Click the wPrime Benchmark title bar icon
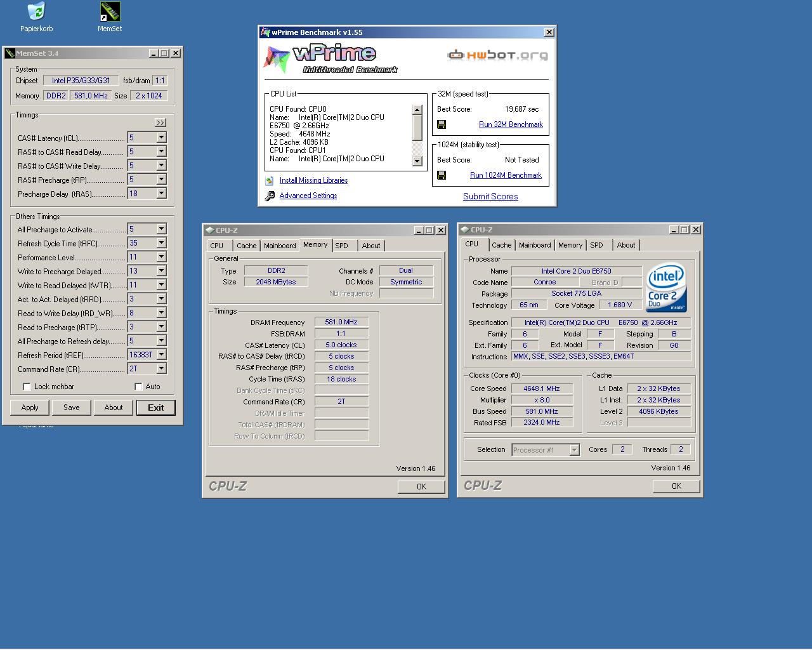The image size is (812, 650). pos(265,32)
